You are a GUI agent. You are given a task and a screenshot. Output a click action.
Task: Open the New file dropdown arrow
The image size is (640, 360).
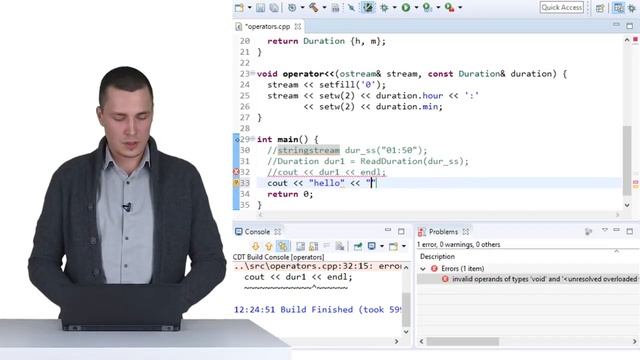(249, 7)
